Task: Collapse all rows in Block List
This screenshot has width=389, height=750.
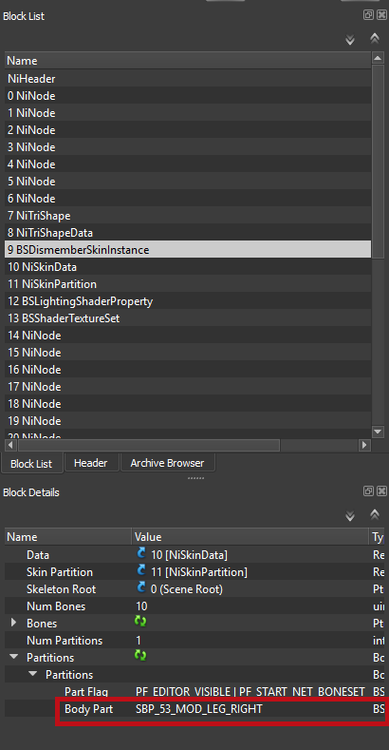Action: 375,38
